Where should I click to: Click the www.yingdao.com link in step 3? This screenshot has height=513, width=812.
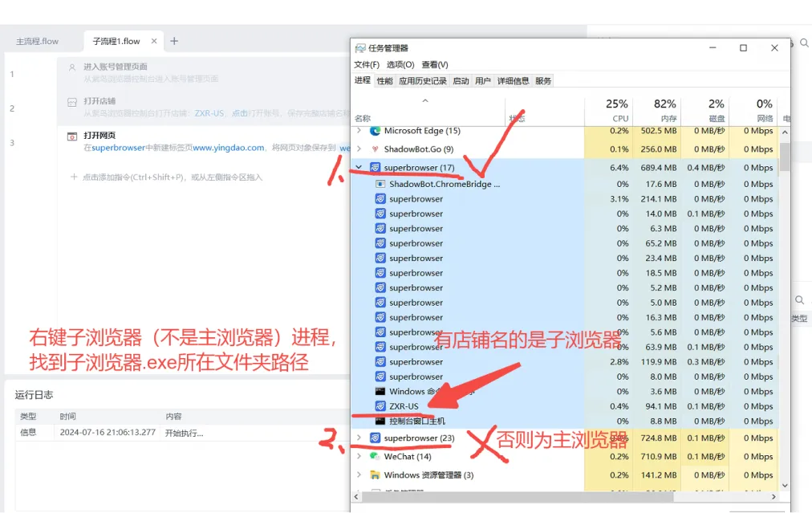(x=229, y=148)
